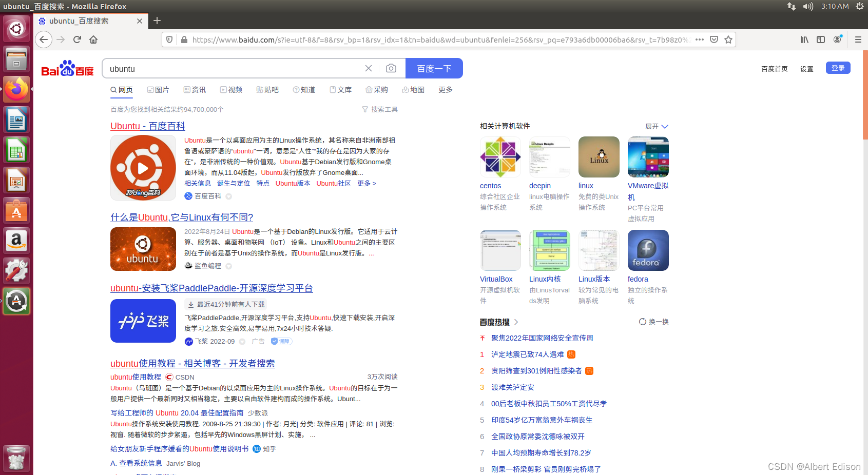Reload the current page
This screenshot has height=475, width=868.
point(77,39)
